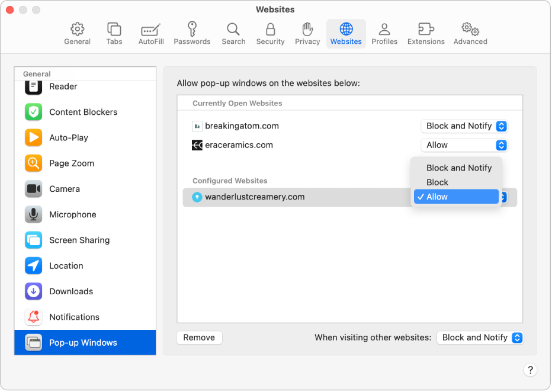The width and height of the screenshot is (552, 392).
Task: Switch to the Privacy settings pane
Action: click(x=307, y=33)
